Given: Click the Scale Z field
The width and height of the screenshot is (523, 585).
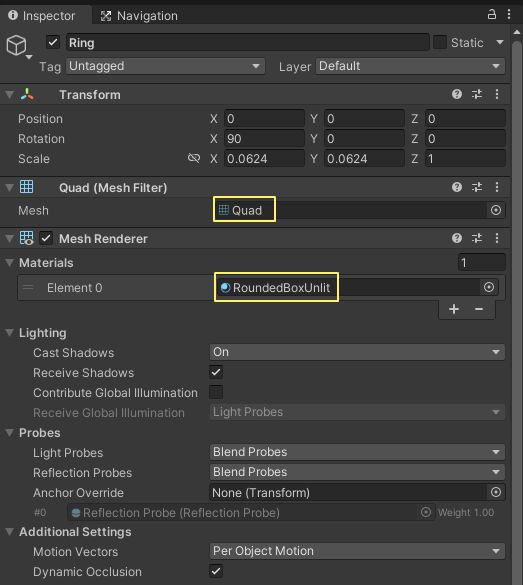Looking at the screenshot, I should (x=465, y=159).
